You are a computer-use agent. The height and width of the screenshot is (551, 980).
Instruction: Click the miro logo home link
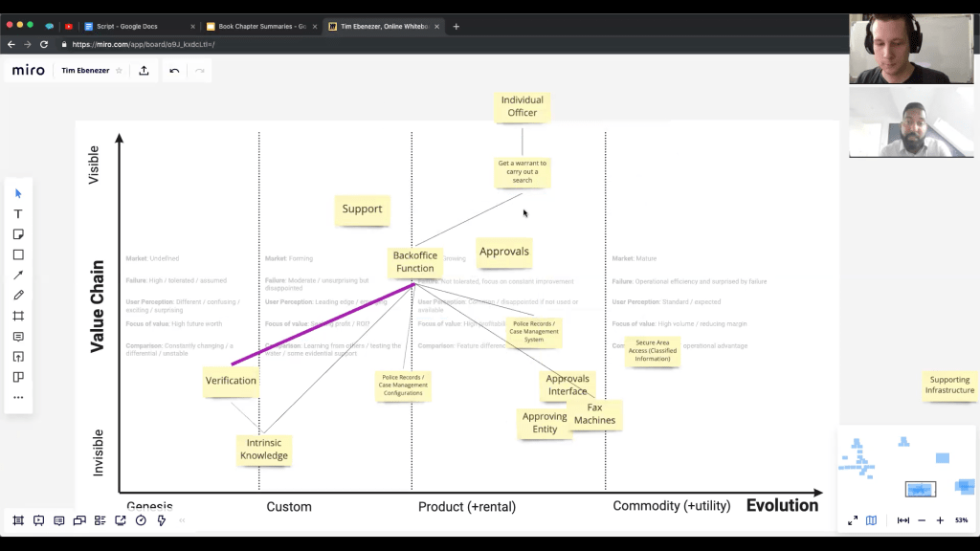29,71
